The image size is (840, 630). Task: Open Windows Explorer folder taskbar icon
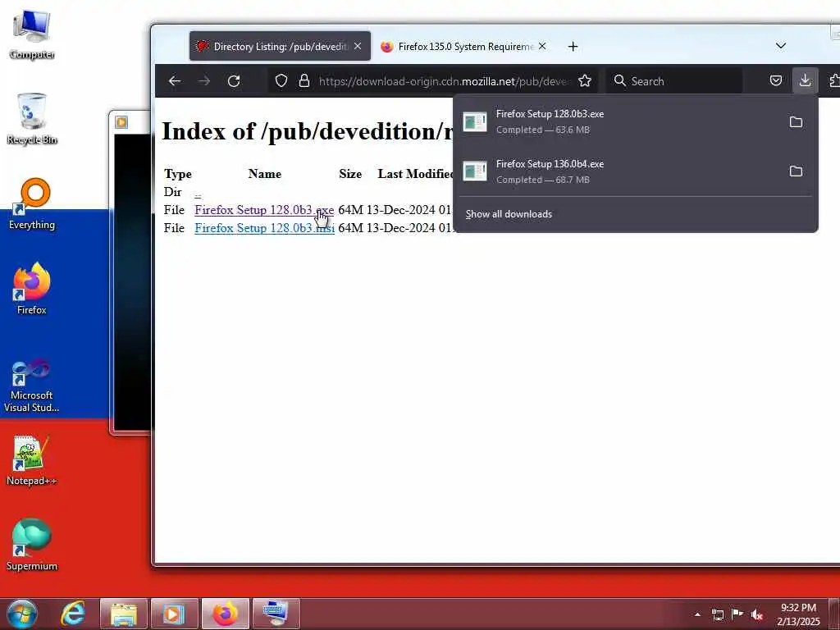point(123,614)
